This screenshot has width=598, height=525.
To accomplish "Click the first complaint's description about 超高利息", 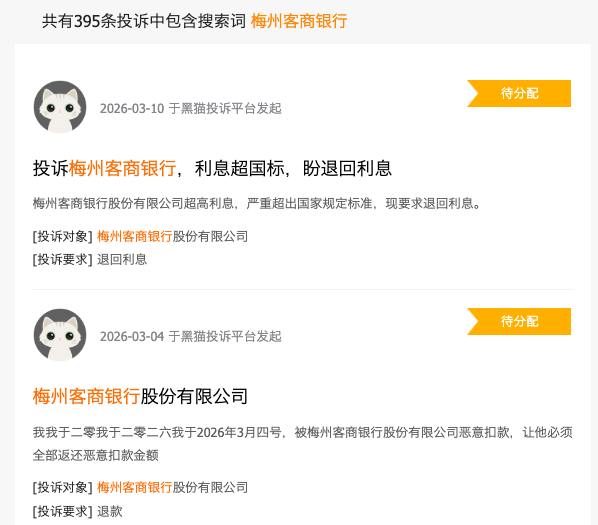I will pyautogui.click(x=257, y=203).
